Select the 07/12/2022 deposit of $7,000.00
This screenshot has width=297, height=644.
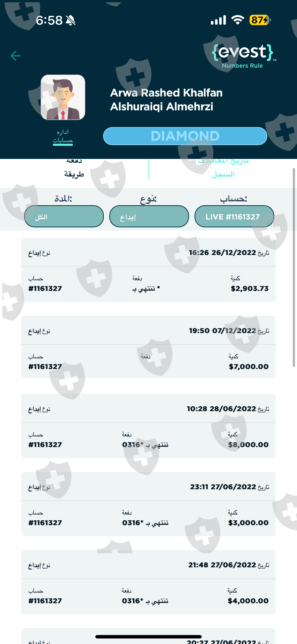148,347
